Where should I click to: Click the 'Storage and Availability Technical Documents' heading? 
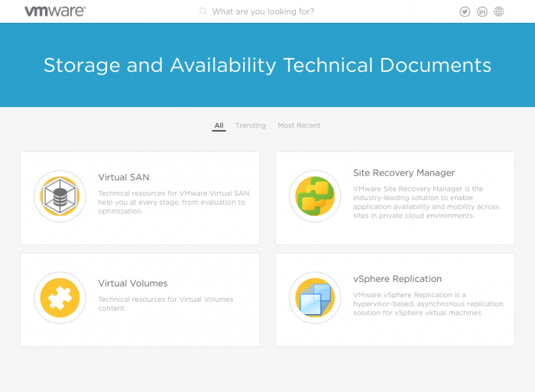point(267,65)
